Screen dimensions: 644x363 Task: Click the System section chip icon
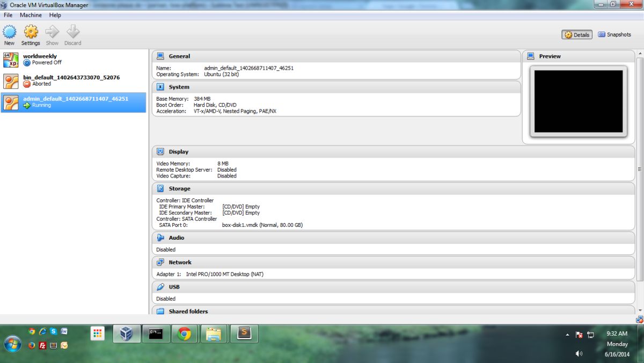160,87
